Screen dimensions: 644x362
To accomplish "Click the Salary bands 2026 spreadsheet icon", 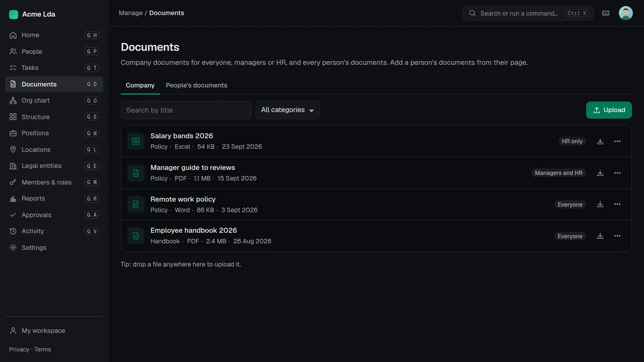I will [x=136, y=141].
